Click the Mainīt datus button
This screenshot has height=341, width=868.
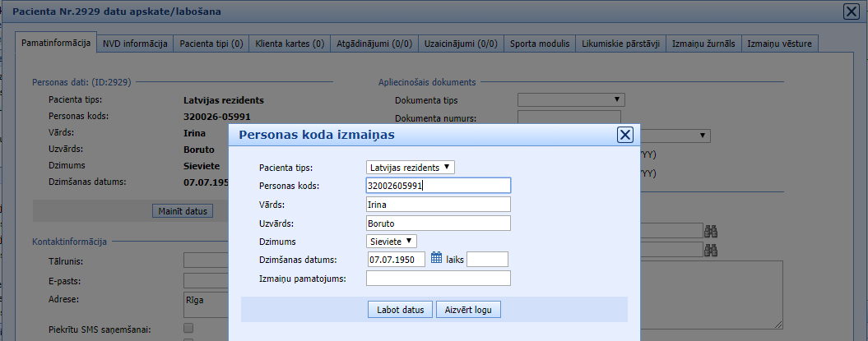tap(183, 211)
